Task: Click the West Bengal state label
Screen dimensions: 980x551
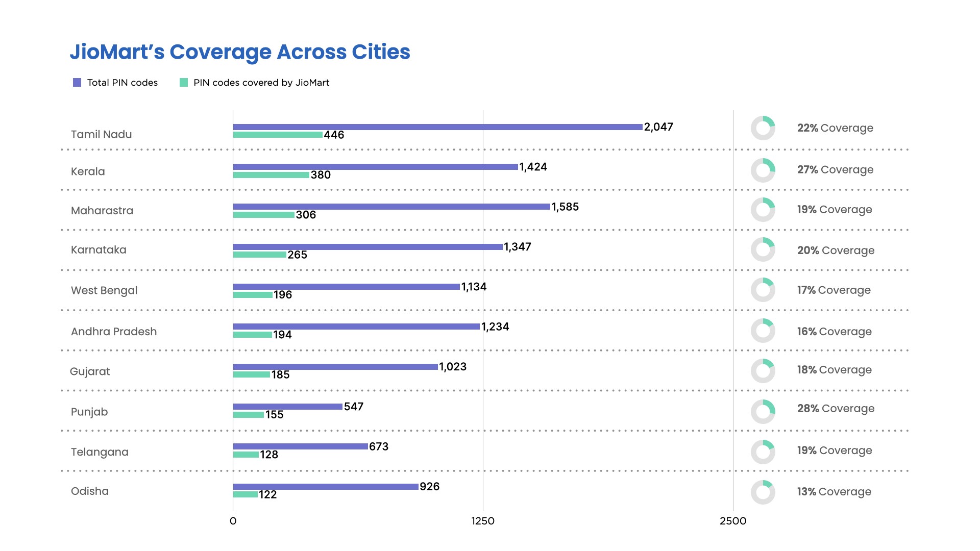Action: point(104,290)
